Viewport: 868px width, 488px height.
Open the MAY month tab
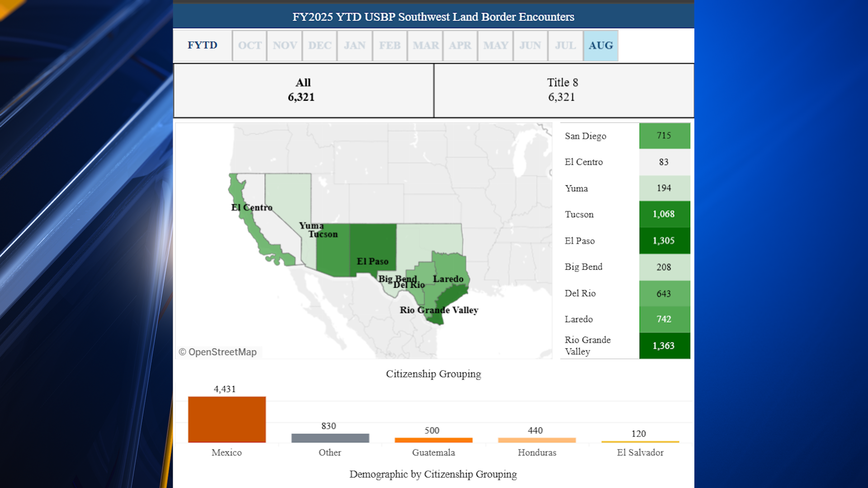pos(495,46)
